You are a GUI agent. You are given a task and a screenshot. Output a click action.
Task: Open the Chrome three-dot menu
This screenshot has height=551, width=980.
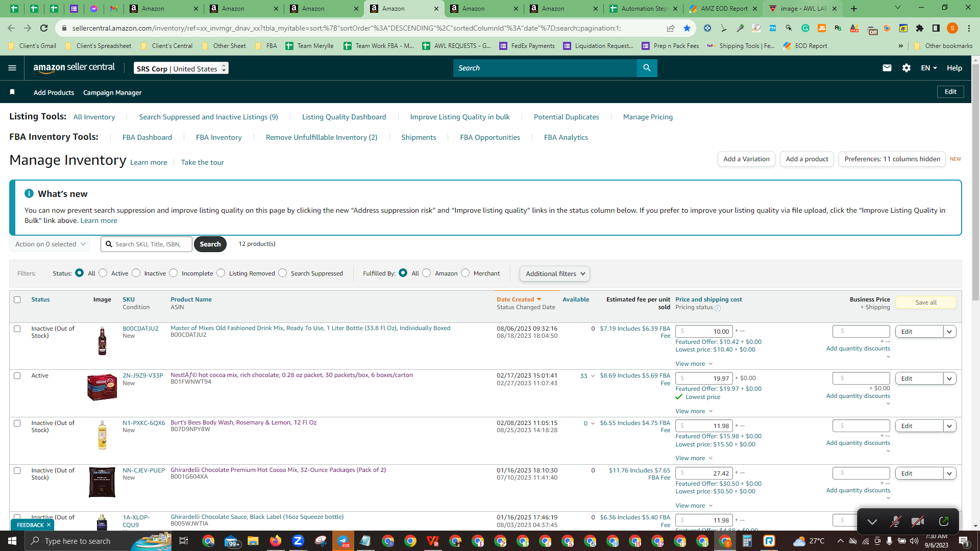coord(969,28)
